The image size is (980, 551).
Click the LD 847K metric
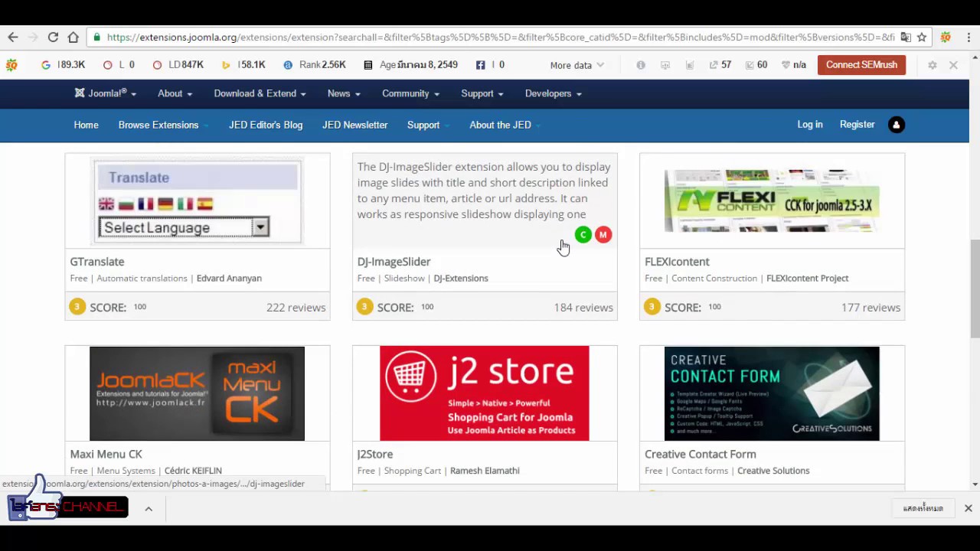click(x=178, y=65)
